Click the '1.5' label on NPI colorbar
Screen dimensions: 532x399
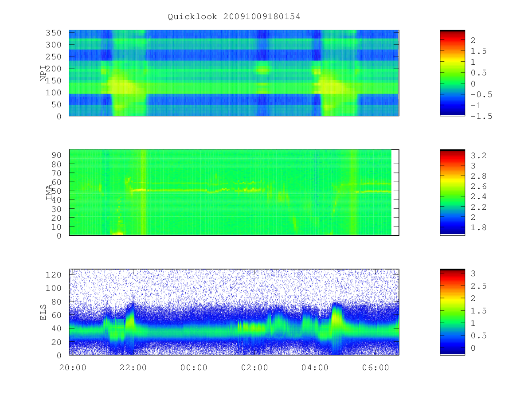(478, 51)
